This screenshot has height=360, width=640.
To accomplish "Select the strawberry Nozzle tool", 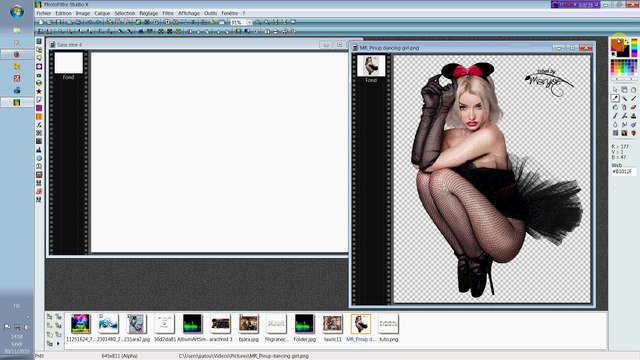I will 633,133.
